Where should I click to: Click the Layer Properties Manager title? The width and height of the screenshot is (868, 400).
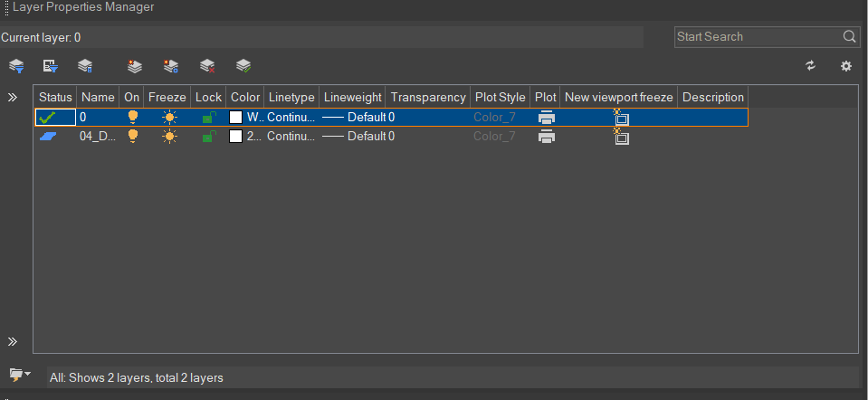(x=83, y=7)
